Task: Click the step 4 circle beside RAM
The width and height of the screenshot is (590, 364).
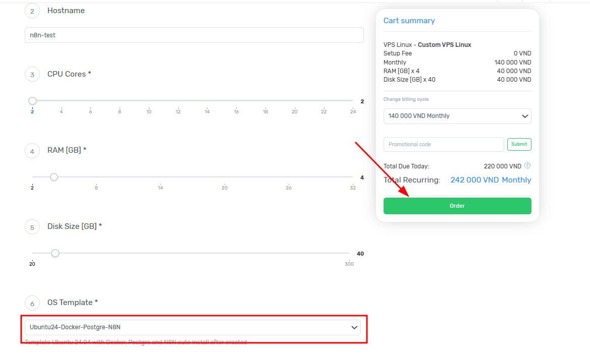Action: (32, 151)
